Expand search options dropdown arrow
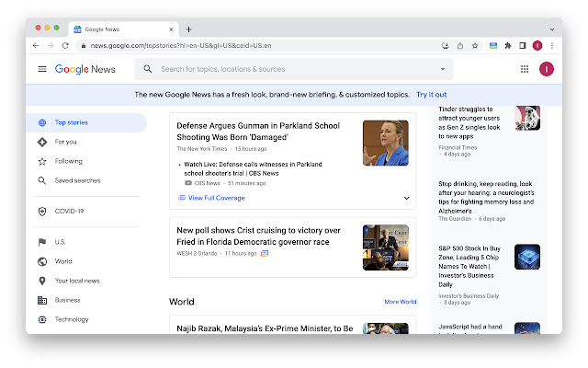588x368 pixels. click(442, 69)
